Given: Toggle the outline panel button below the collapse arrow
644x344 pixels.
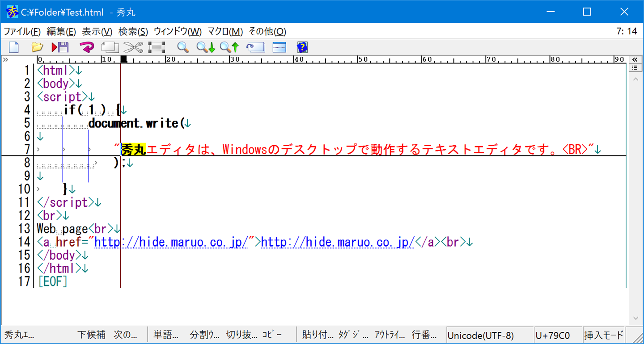Looking at the screenshot, I should pos(634,68).
